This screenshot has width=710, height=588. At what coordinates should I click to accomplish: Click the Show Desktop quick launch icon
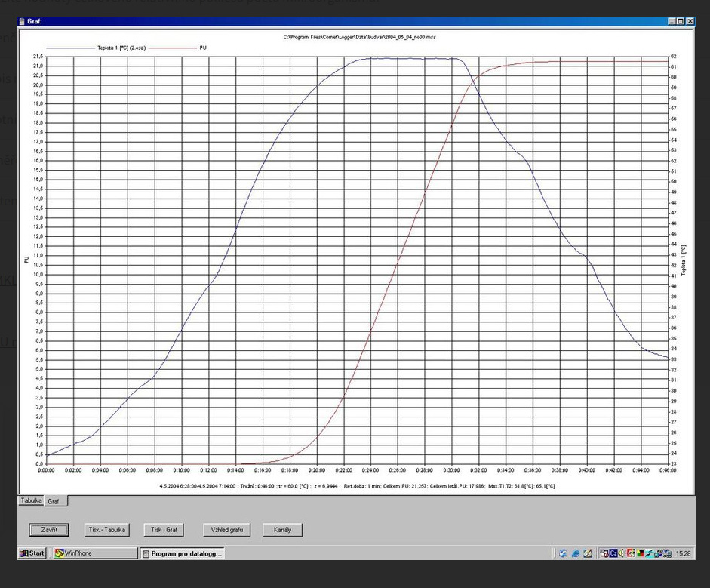click(563, 553)
